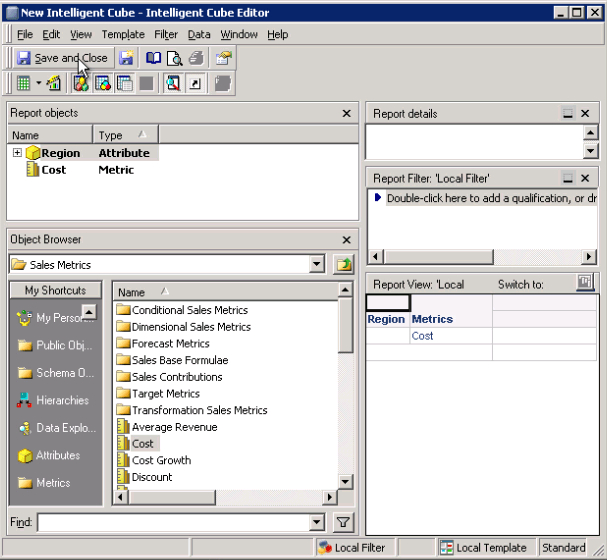Open the Help menu

[278, 34]
